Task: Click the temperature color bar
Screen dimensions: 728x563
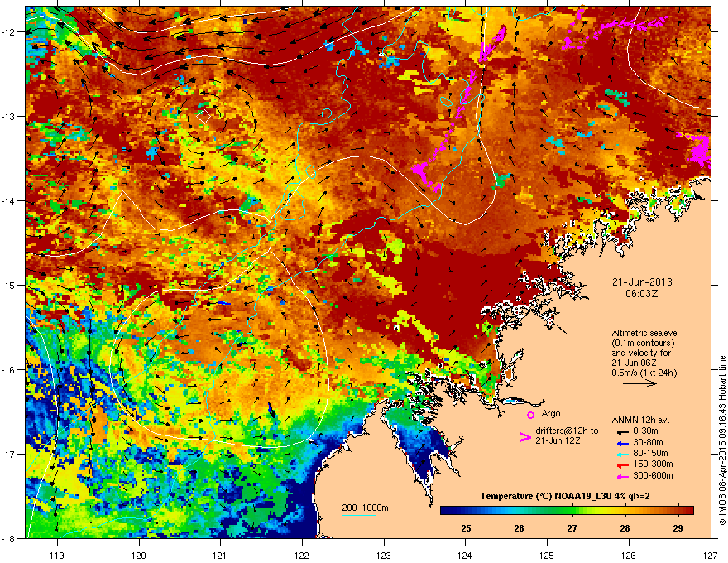Action: click(x=567, y=510)
